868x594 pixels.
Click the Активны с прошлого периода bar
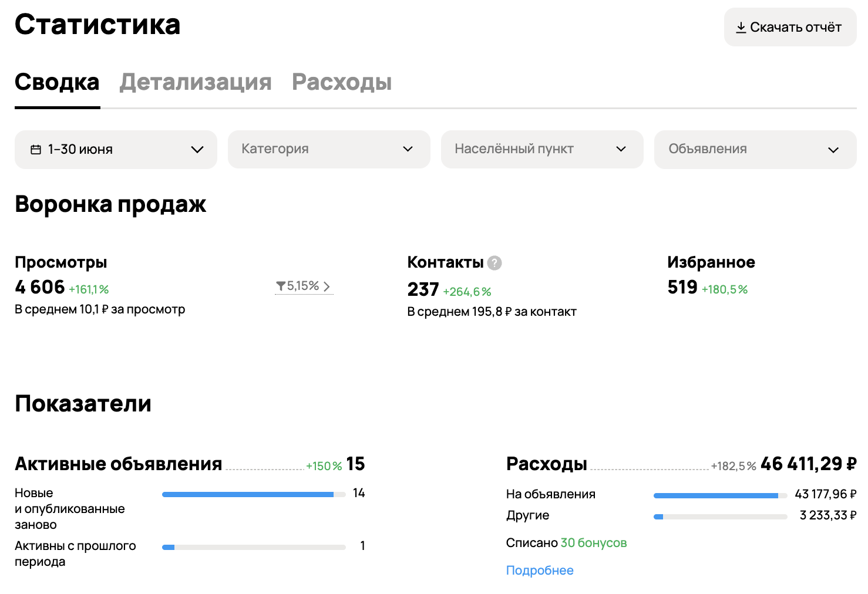pyautogui.click(x=254, y=547)
